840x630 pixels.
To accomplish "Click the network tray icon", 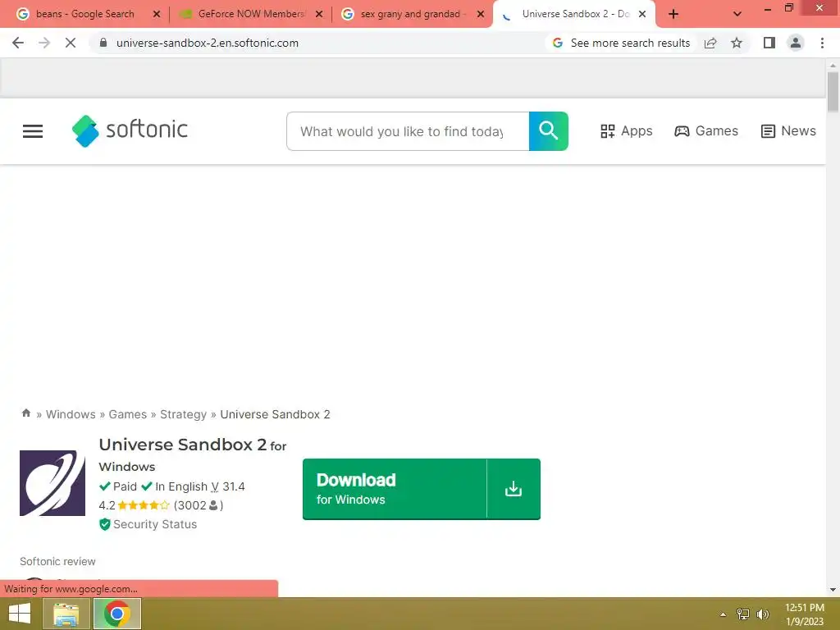I will (x=743, y=614).
